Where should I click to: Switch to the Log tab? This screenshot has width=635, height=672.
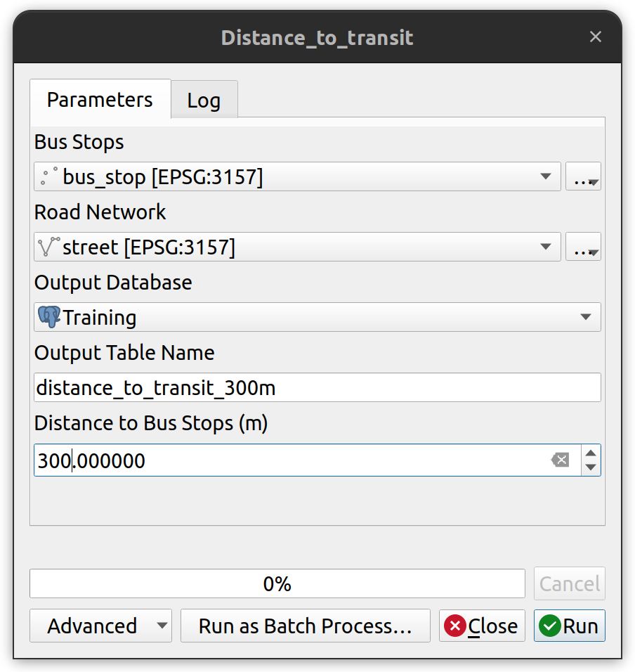click(x=204, y=100)
